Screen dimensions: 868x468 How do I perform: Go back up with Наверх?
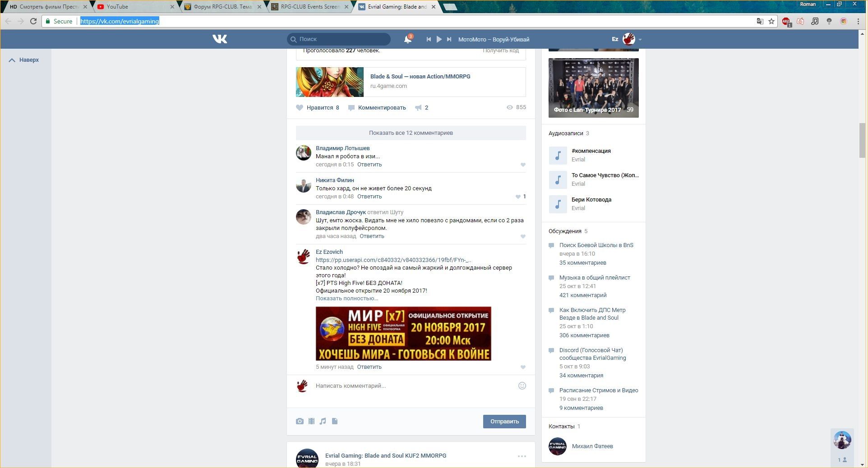coord(24,60)
